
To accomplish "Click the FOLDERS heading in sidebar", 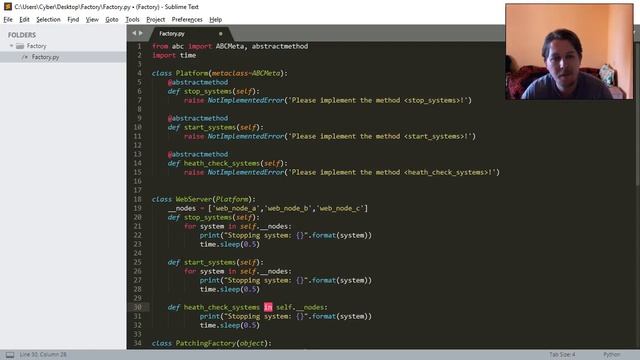I will click(x=22, y=35).
